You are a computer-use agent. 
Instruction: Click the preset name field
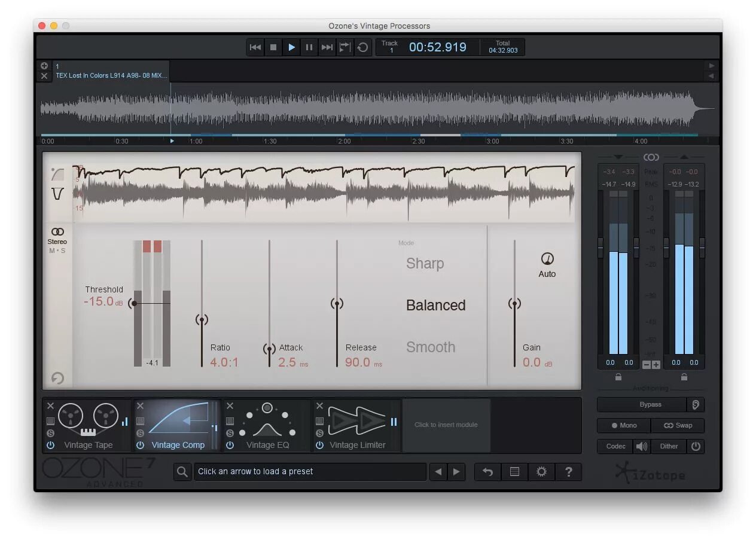[310, 472]
